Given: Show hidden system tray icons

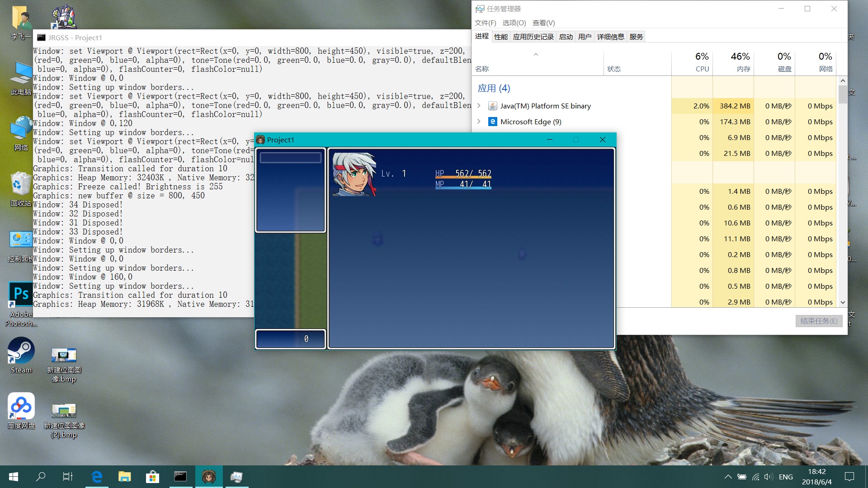Looking at the screenshot, I should click(728, 477).
